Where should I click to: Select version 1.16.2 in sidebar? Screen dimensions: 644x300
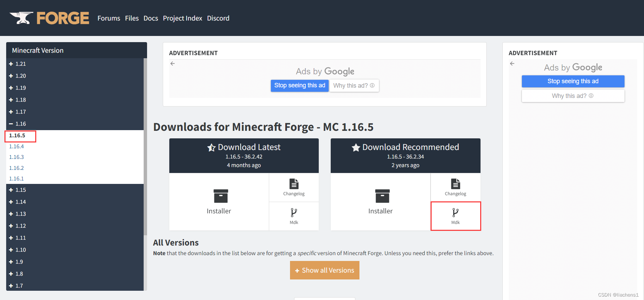(16, 168)
